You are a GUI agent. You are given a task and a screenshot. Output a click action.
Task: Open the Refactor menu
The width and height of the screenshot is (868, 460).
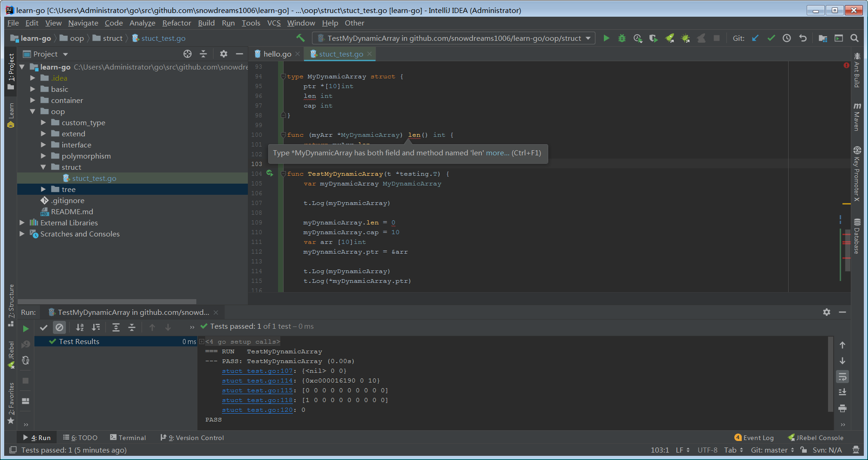tap(176, 23)
